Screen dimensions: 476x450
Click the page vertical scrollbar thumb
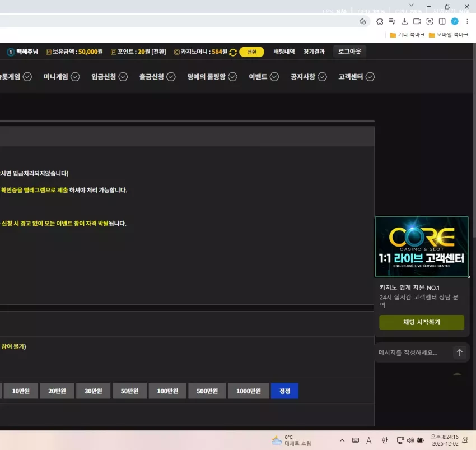coord(474,141)
